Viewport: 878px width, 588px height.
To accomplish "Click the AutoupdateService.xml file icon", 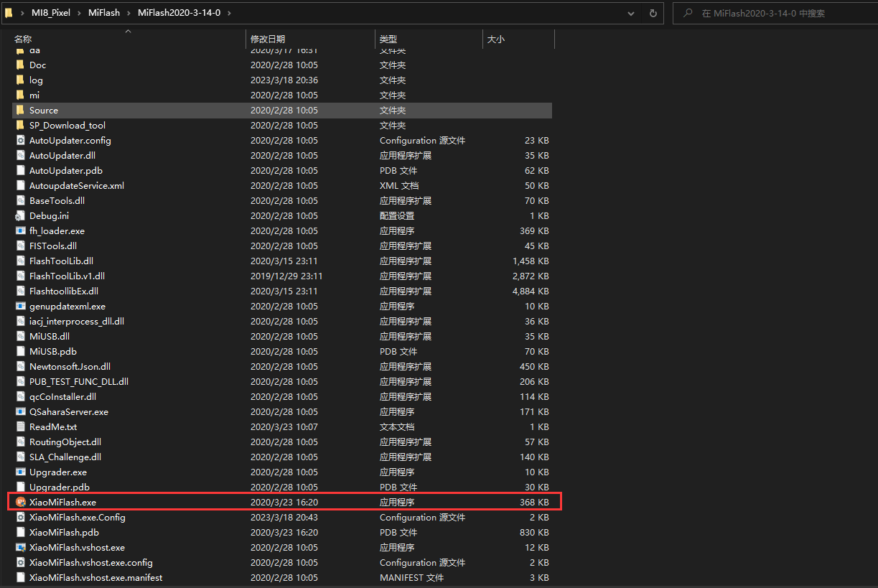I will coord(20,185).
